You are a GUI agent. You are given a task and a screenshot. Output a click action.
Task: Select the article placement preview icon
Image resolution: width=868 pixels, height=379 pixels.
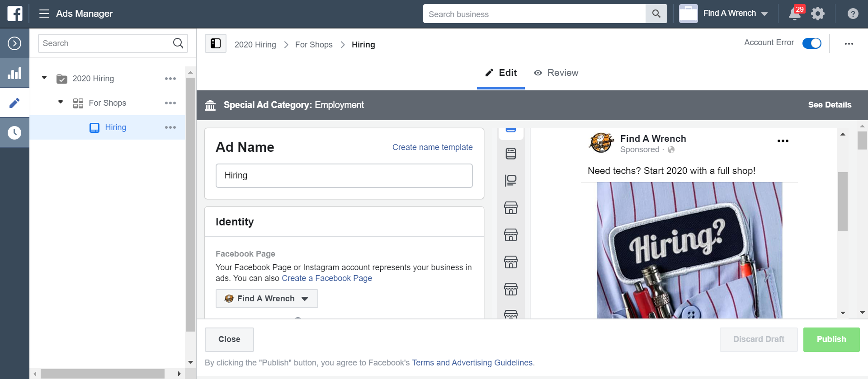511,181
